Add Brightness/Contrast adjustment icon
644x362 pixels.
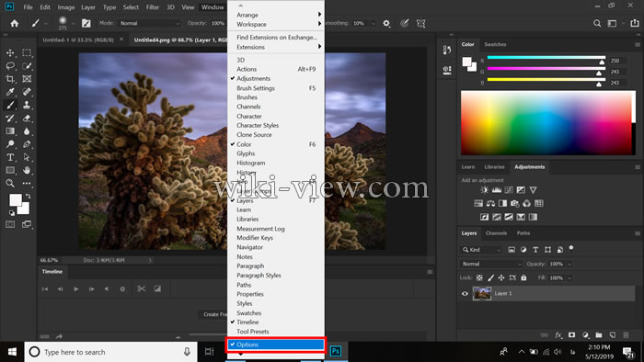pos(485,190)
